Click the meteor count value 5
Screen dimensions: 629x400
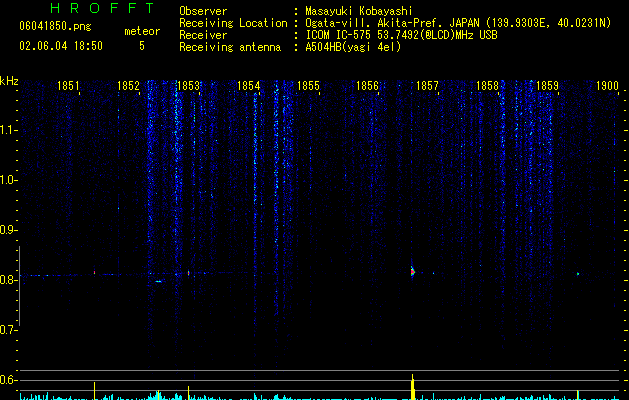[142, 46]
